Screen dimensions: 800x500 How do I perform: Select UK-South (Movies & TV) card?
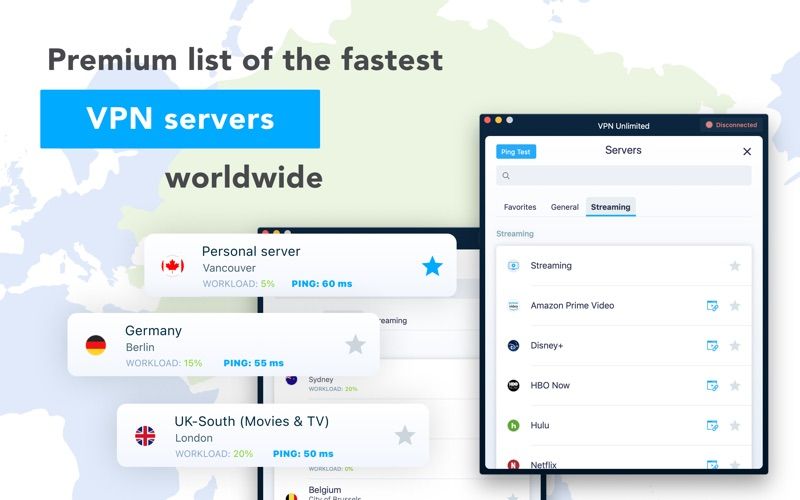coord(273,435)
